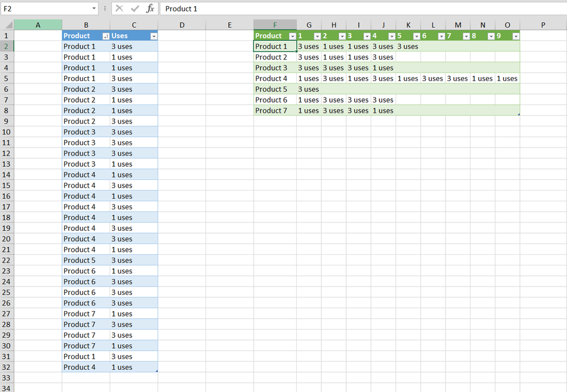Select row 32 header

pos(6,367)
